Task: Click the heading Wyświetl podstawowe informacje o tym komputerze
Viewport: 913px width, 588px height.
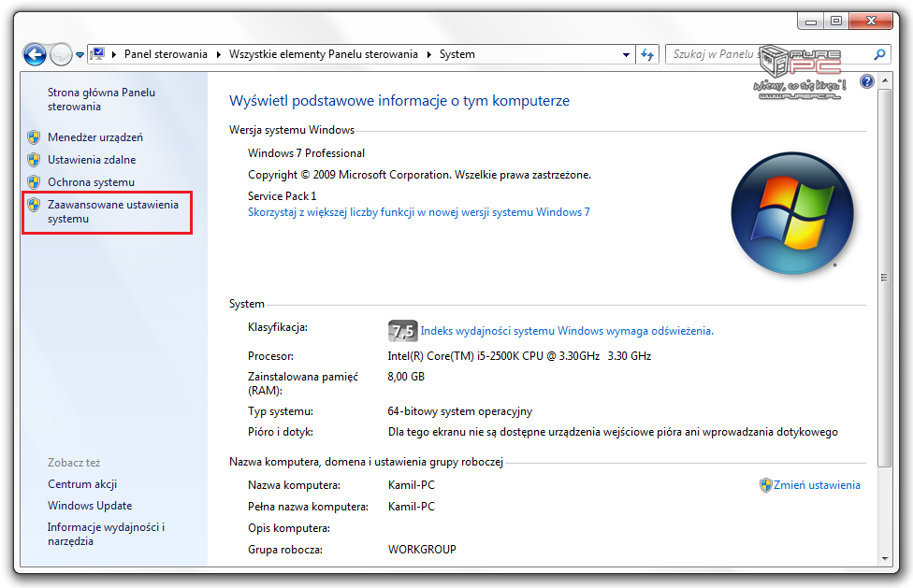Action: tap(399, 101)
